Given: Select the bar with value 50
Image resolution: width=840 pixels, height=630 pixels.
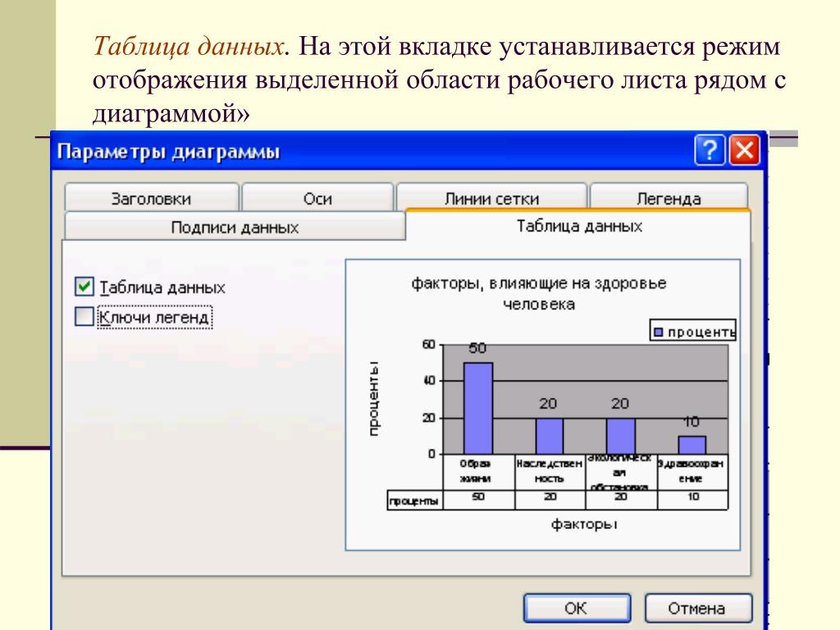Looking at the screenshot, I should point(478,409).
